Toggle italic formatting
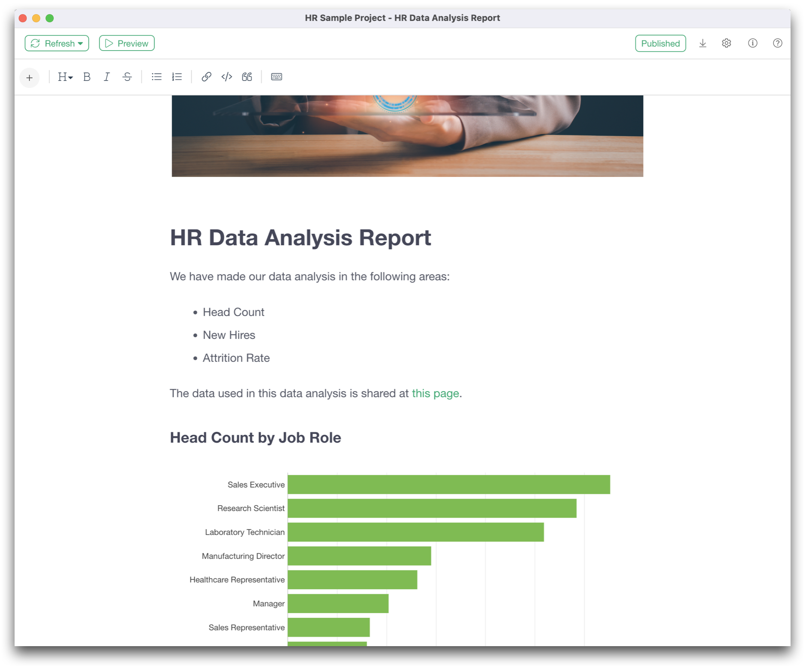812x671 pixels. pyautogui.click(x=107, y=77)
